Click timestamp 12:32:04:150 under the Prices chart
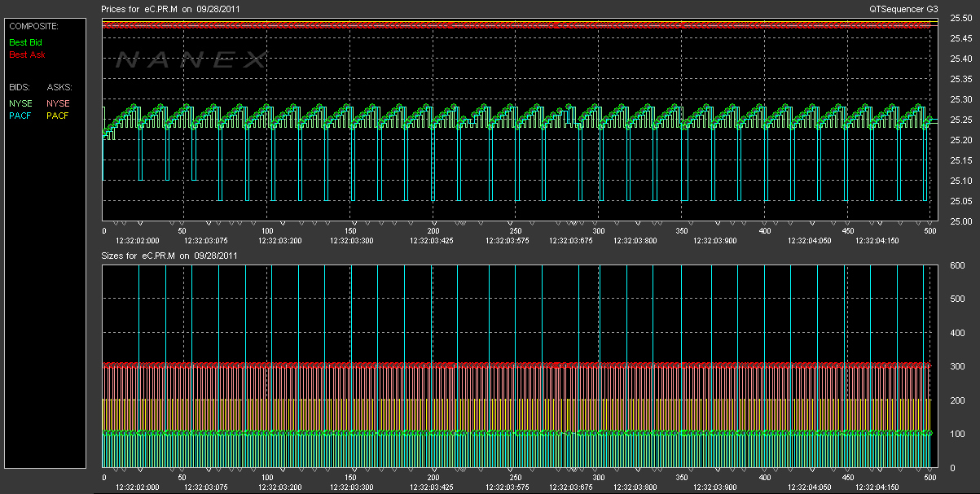This screenshot has height=494, width=980. (x=877, y=241)
